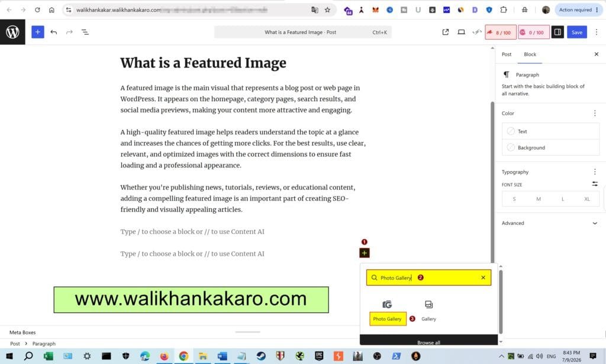Close the Settings sidebar
The image size is (606, 364).
click(597, 54)
